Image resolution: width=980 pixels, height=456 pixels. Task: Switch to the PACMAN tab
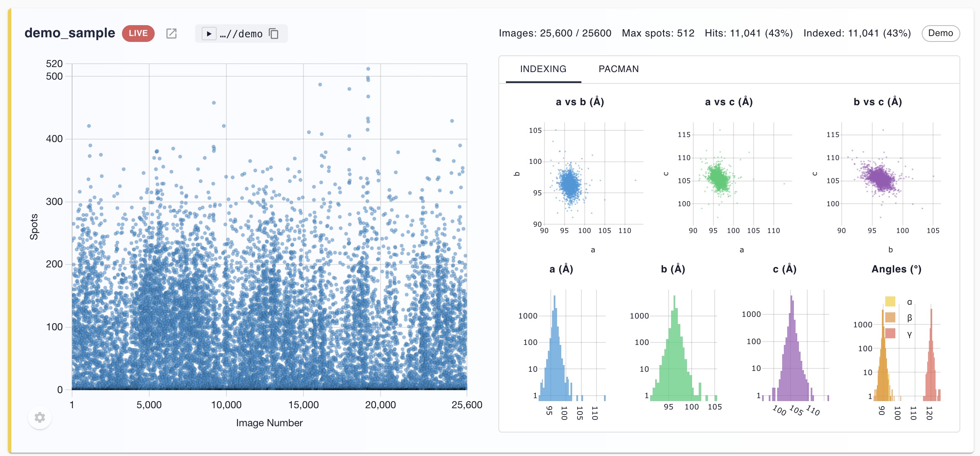point(619,69)
